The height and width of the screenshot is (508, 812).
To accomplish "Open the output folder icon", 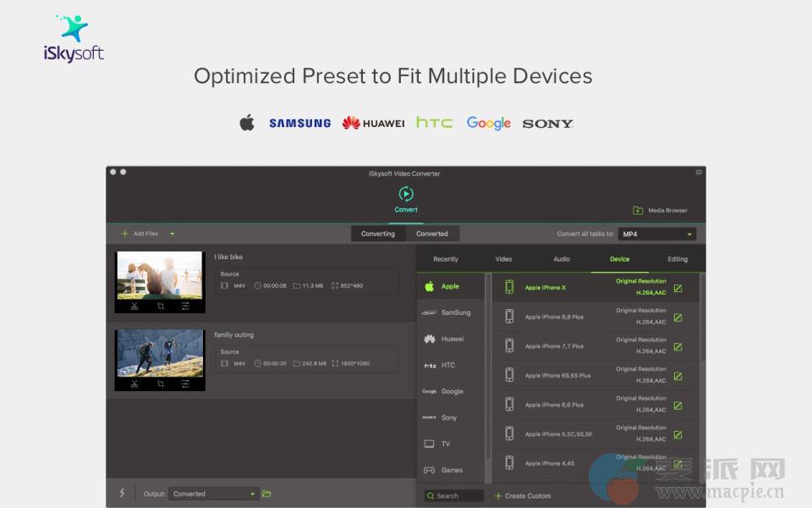I will point(266,494).
